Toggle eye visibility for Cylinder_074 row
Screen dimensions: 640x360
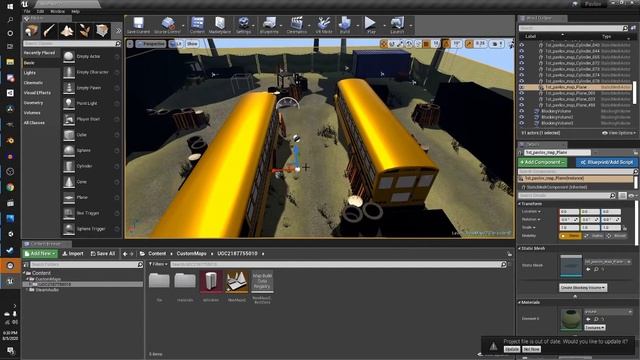coord(522,75)
